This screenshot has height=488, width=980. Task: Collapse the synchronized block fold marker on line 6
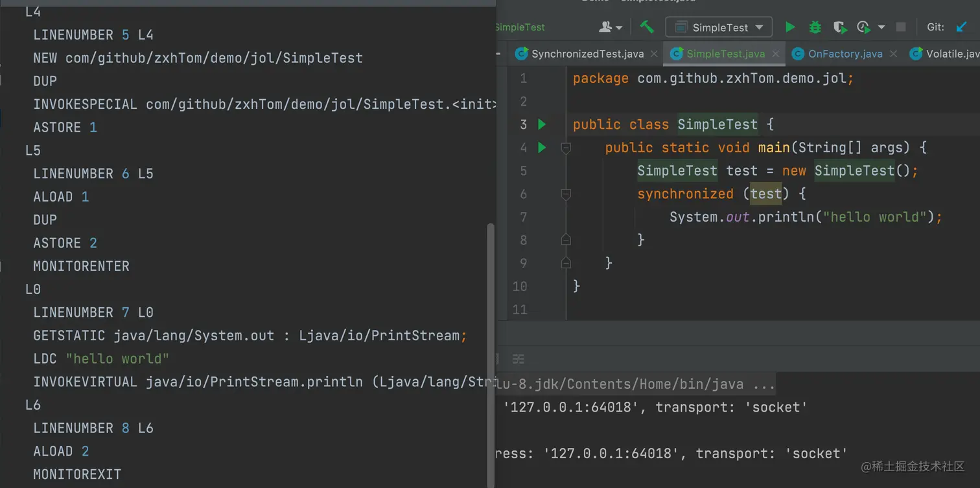tap(566, 194)
